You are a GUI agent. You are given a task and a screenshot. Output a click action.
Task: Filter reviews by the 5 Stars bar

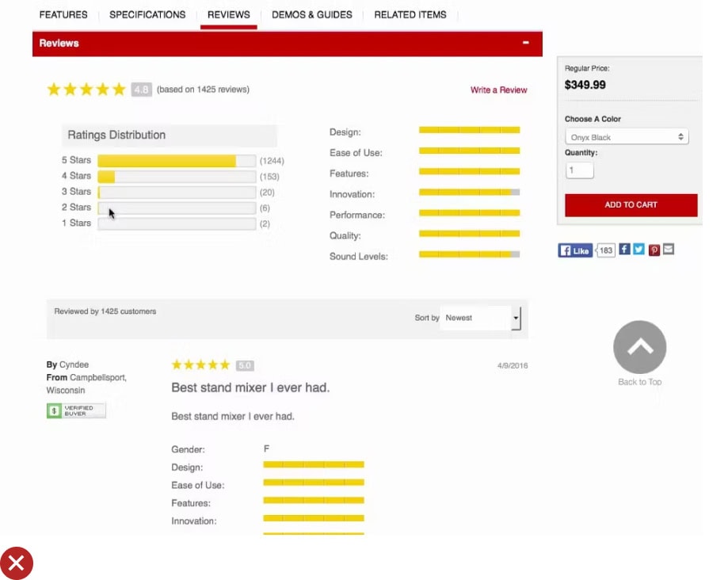pyautogui.click(x=176, y=161)
